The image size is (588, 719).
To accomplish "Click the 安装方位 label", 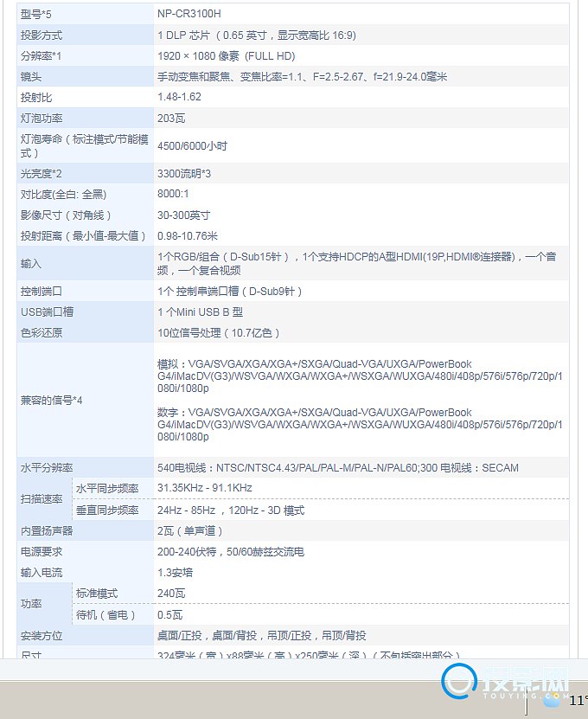I will click(x=42, y=636).
